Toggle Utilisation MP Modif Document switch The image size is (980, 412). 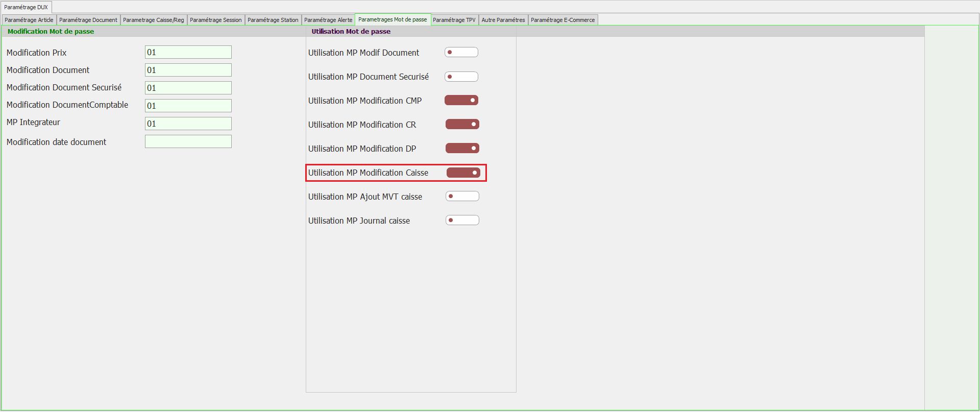point(461,52)
